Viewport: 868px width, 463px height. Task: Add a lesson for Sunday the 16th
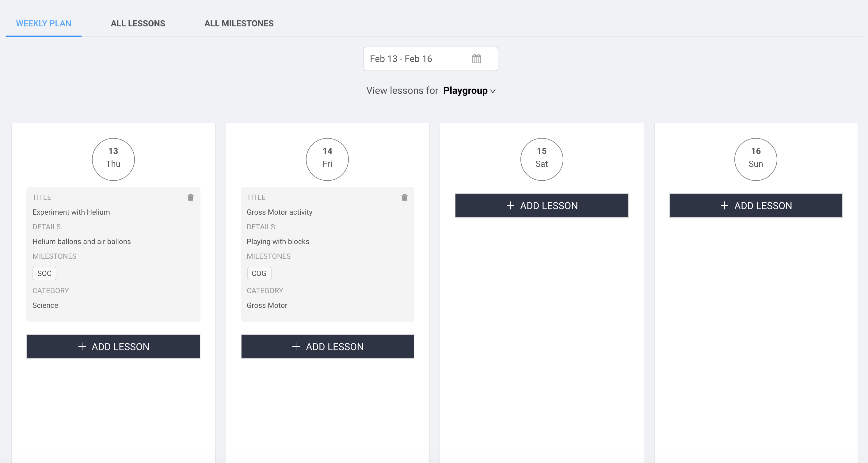pyautogui.click(x=756, y=205)
